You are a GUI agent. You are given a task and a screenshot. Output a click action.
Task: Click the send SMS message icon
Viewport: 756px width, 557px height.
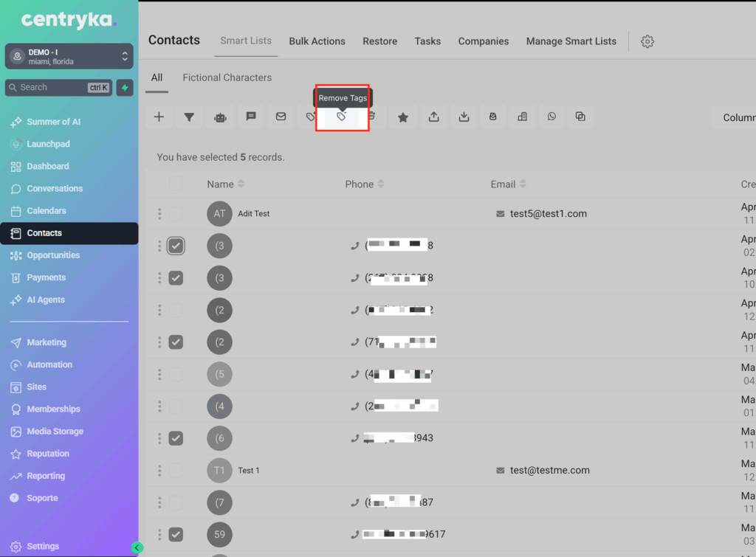pos(250,117)
